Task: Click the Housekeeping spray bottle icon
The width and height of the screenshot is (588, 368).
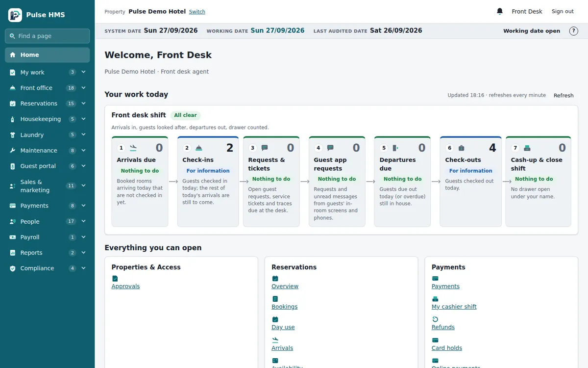Action: pos(13,119)
